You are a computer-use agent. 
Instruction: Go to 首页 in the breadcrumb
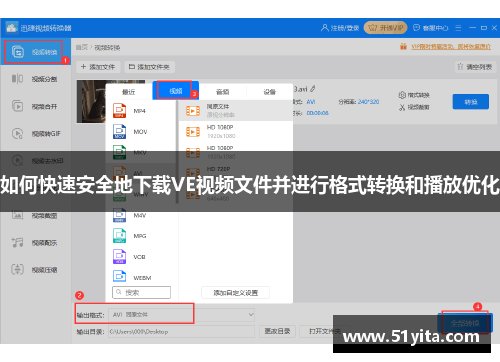pos(81,47)
